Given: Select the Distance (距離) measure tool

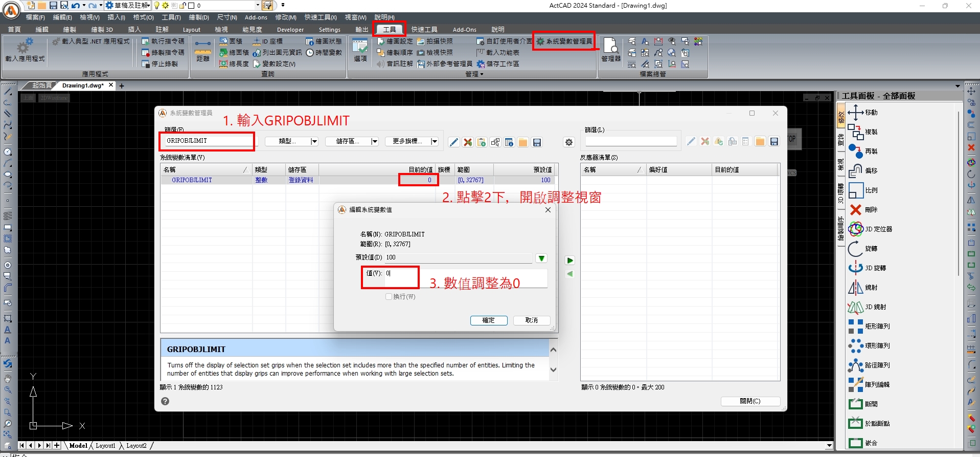Looking at the screenshot, I should (203, 50).
